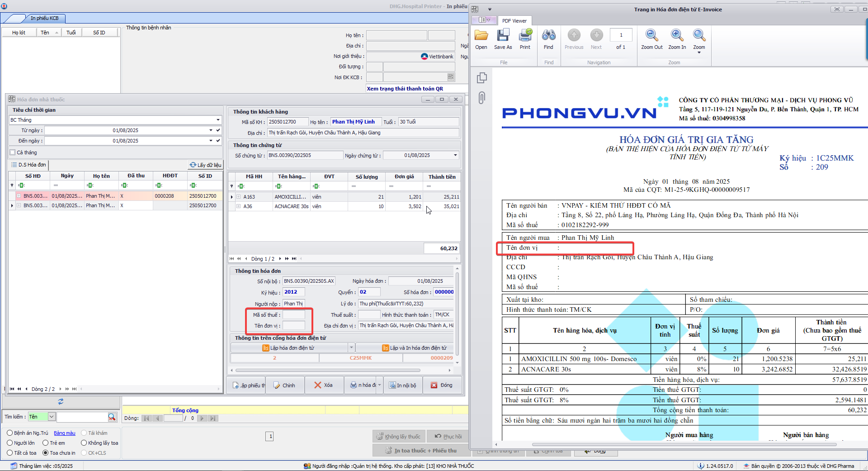Click the Xóa red X icon

pos(318,385)
